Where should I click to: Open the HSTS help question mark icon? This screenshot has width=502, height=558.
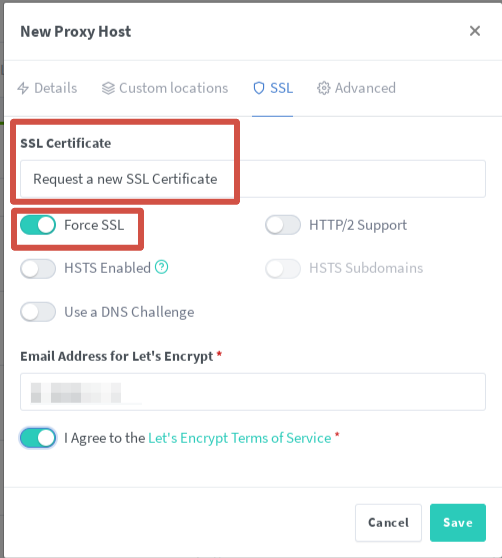tap(162, 267)
